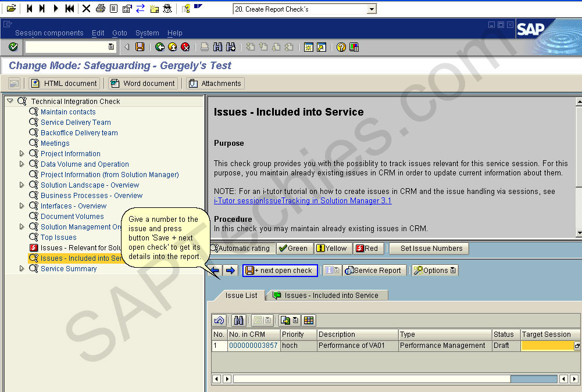Open the Help menu
Image resolution: width=582 pixels, height=392 pixels.
175,33
